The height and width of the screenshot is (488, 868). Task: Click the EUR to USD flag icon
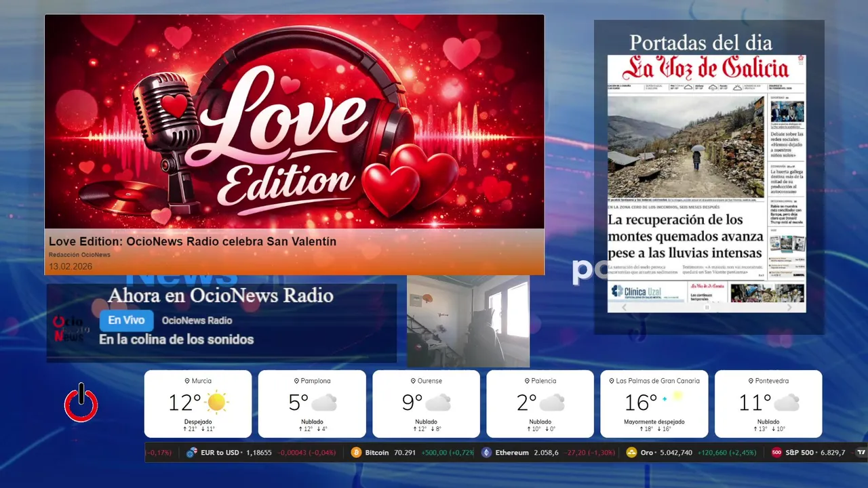192,452
